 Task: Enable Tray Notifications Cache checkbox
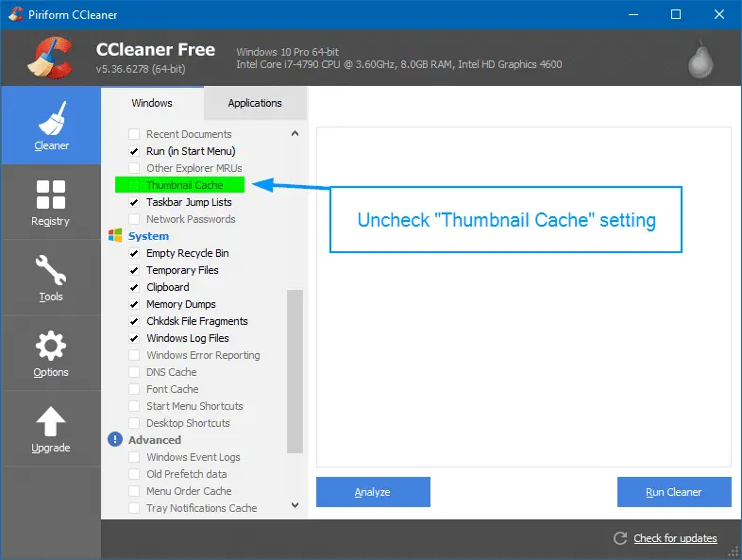click(134, 508)
